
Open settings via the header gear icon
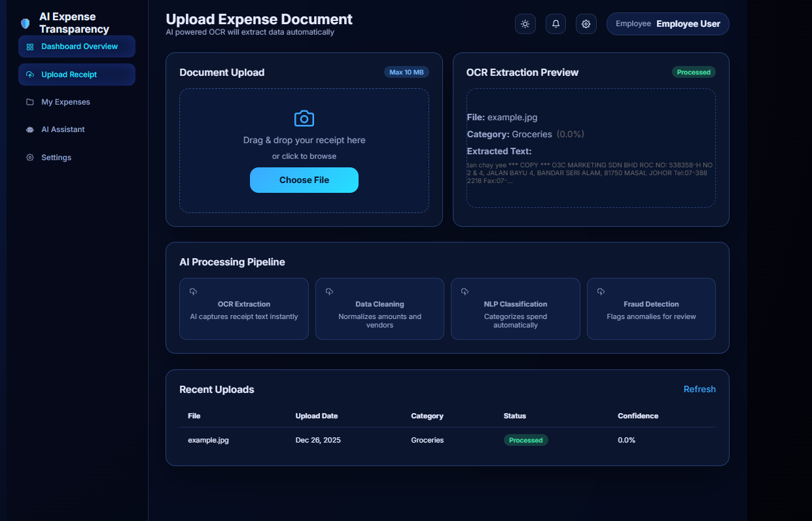(x=586, y=24)
